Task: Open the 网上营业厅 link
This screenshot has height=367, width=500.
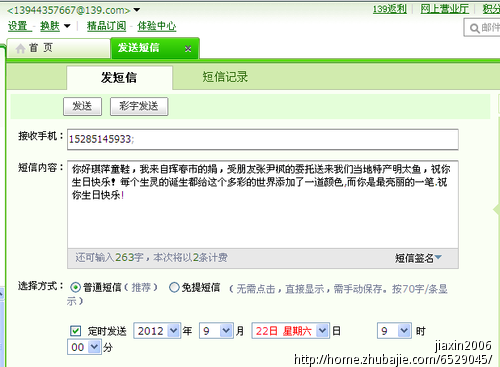Action: [445, 9]
